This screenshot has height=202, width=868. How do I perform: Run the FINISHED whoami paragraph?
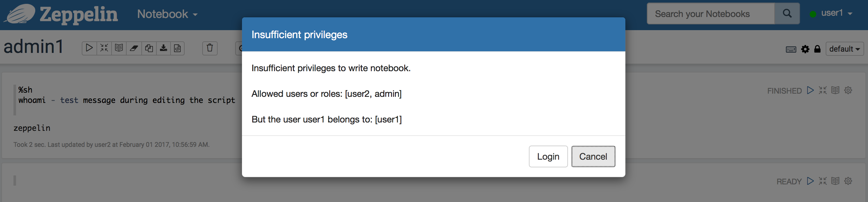pos(810,90)
